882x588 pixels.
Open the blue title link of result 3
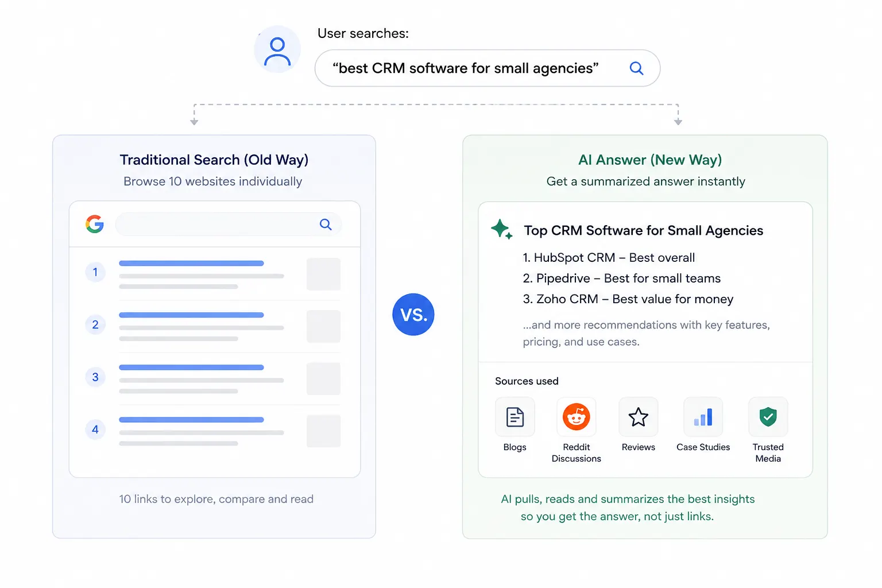pos(191,367)
